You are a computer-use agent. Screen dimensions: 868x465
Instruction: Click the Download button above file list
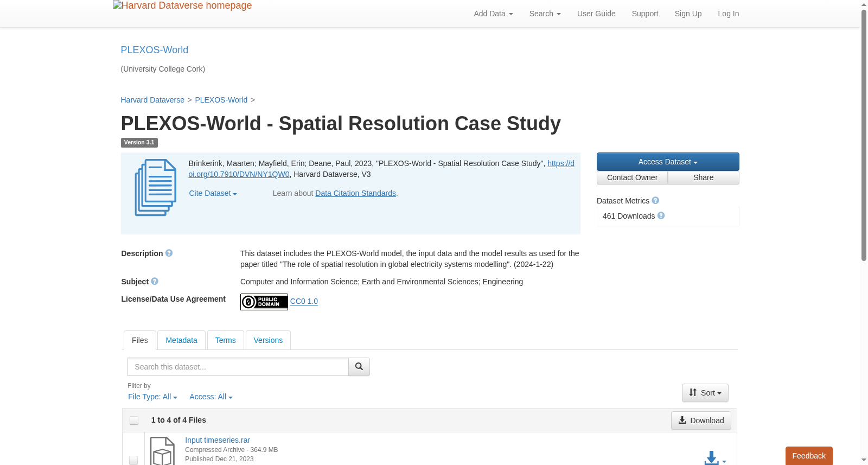pos(701,421)
